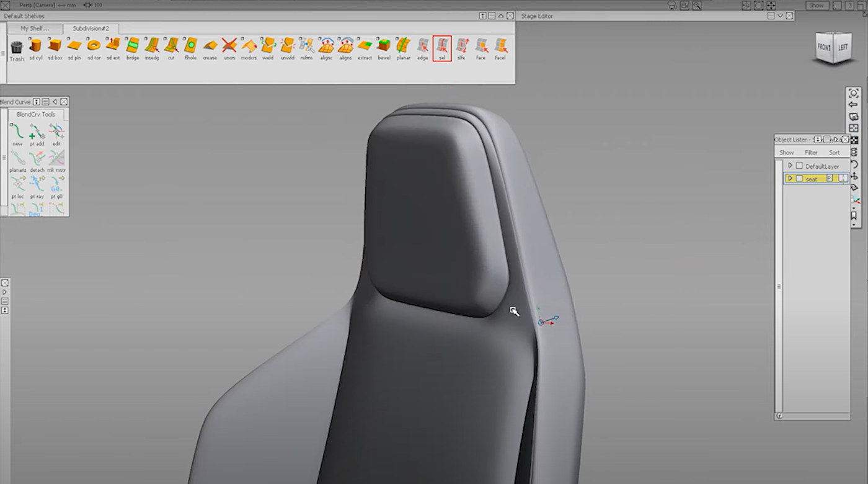The image size is (868, 484).
Task: Pick the bevel tool
Action: point(384,47)
